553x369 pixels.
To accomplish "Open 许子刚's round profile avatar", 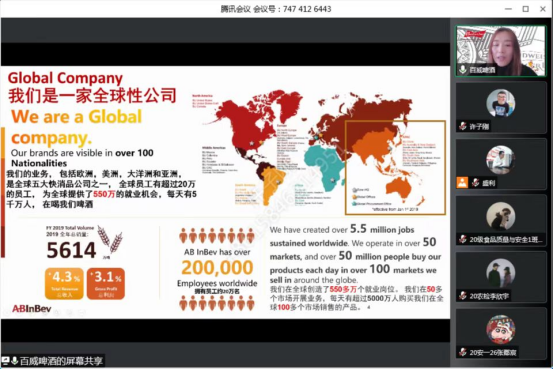I will click(500, 103).
